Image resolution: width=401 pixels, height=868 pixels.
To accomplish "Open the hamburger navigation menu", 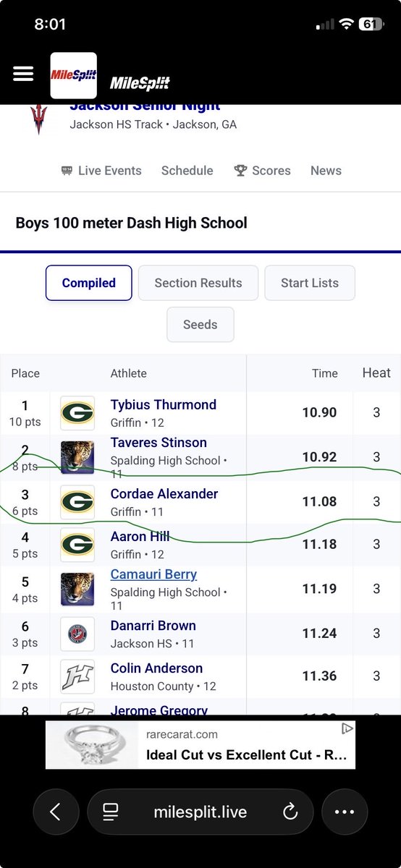I will [23, 75].
